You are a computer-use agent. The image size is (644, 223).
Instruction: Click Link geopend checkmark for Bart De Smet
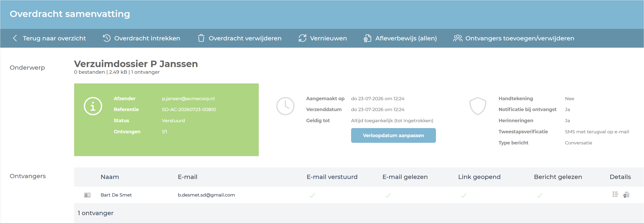[464, 195]
